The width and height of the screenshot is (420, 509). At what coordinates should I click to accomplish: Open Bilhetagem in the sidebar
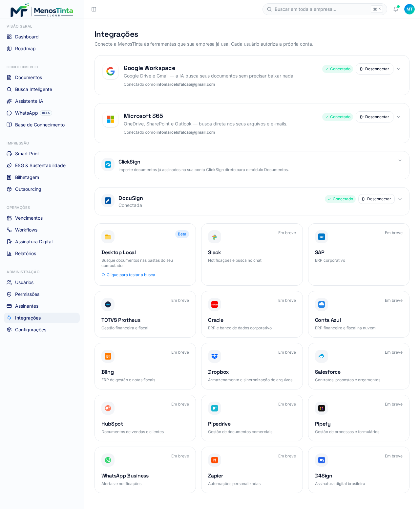(42, 177)
